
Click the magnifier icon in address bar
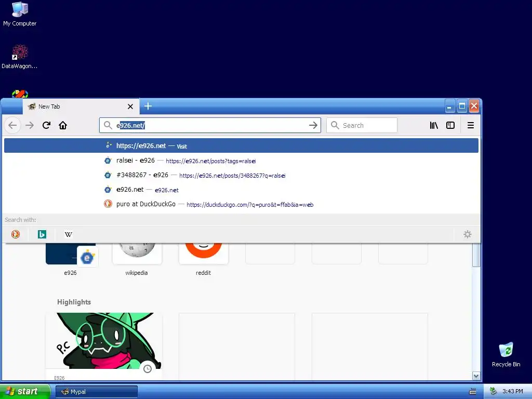tap(108, 125)
